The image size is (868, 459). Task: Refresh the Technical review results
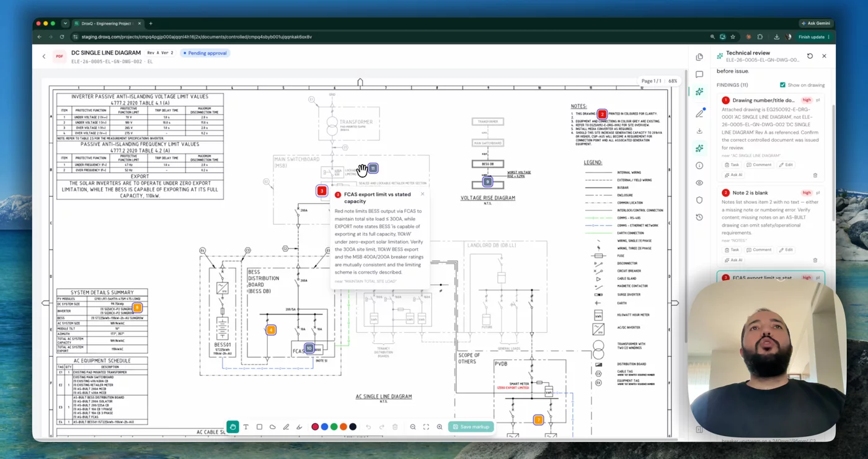[x=810, y=56]
